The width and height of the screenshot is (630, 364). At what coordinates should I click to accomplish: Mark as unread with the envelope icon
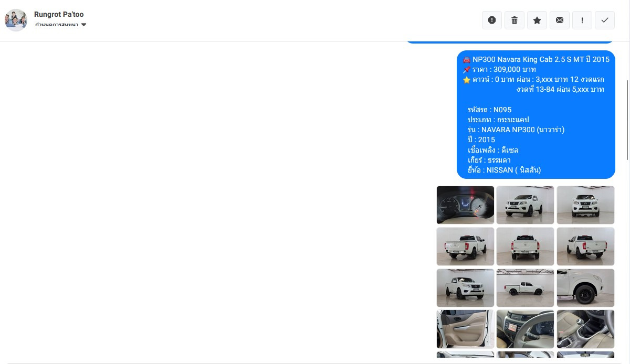tap(560, 20)
